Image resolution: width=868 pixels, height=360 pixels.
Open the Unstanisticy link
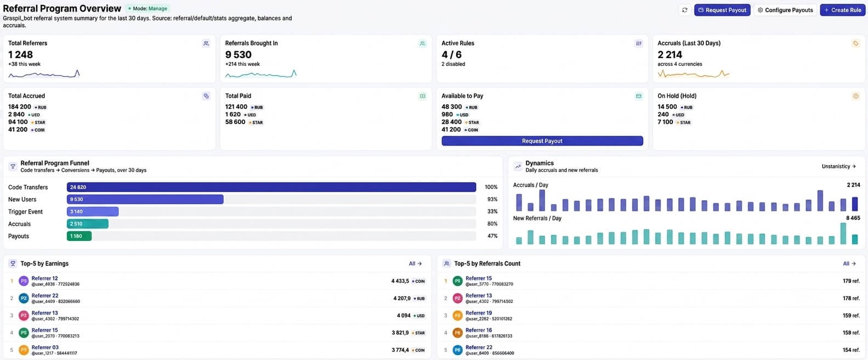pyautogui.click(x=839, y=166)
